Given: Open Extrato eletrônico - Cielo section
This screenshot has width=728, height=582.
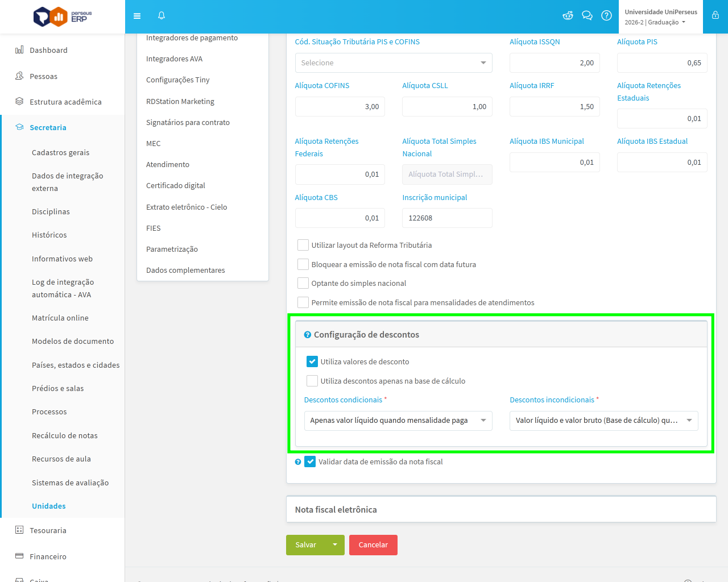Looking at the screenshot, I should tap(187, 207).
